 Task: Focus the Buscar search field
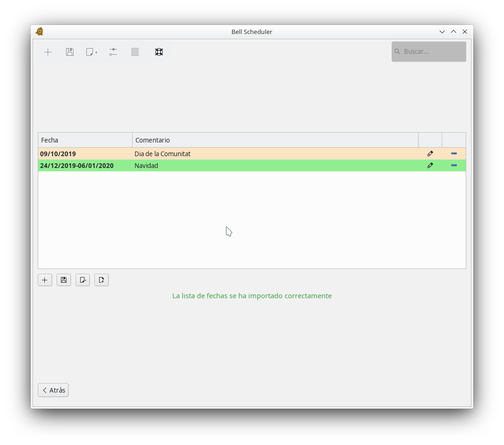(x=432, y=51)
